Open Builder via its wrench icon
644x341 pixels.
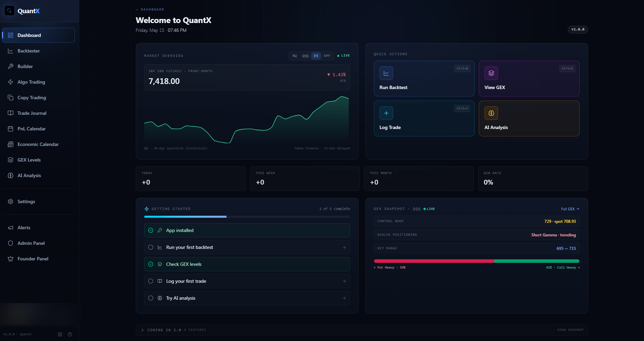point(10,66)
